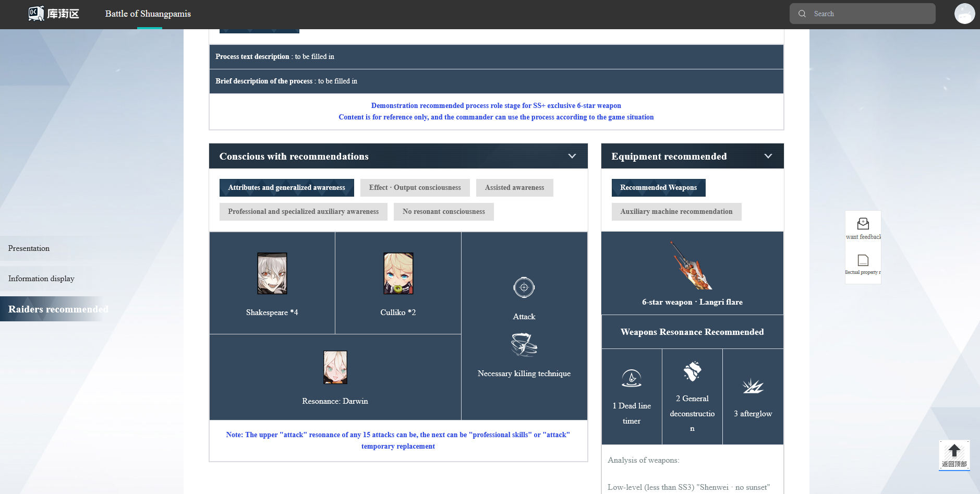Click the Dead line timer icon
980x494 pixels.
[x=632, y=378]
